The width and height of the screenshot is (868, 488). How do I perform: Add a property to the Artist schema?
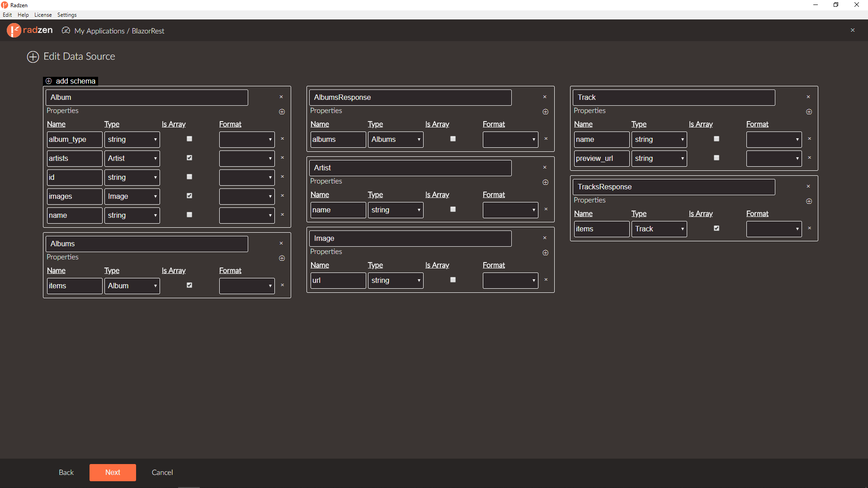tap(546, 182)
